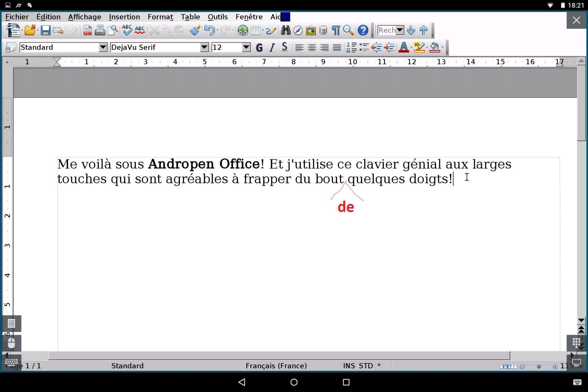The height and width of the screenshot is (392, 588).
Task: Find previous with up arrow
Action: (x=423, y=30)
